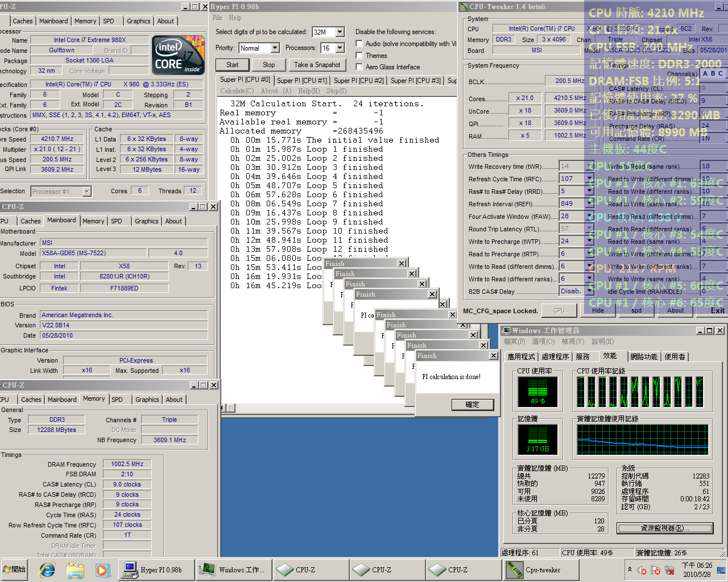Toggle the Audio service checkbox
Screen dimensions: 728x582
click(359, 44)
